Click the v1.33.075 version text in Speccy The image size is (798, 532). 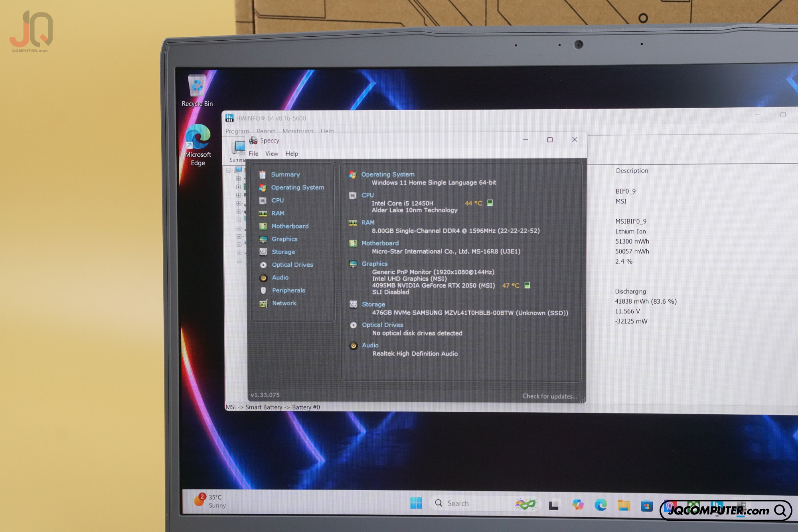click(265, 395)
